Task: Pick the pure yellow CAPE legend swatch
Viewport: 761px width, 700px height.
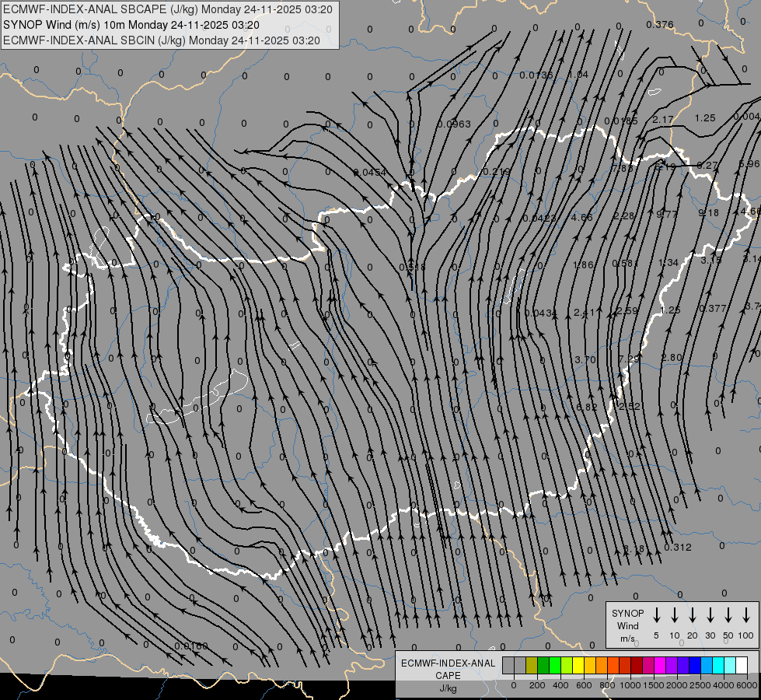Action: [x=578, y=666]
